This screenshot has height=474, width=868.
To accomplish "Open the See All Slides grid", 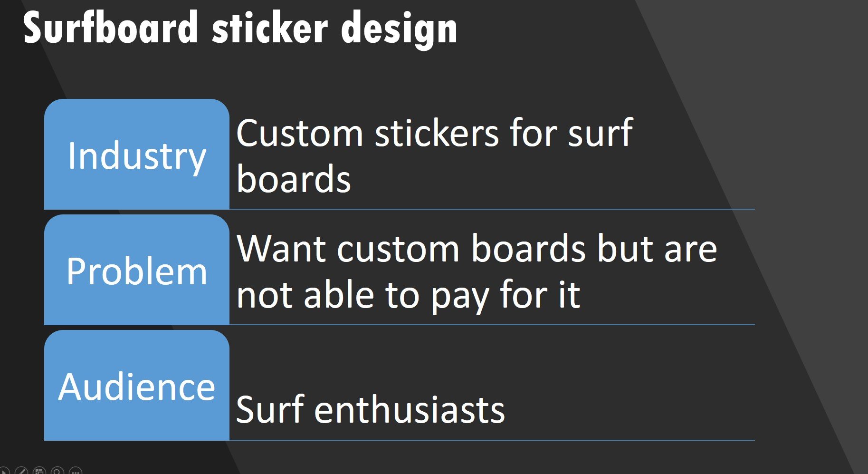I will click(x=39, y=471).
